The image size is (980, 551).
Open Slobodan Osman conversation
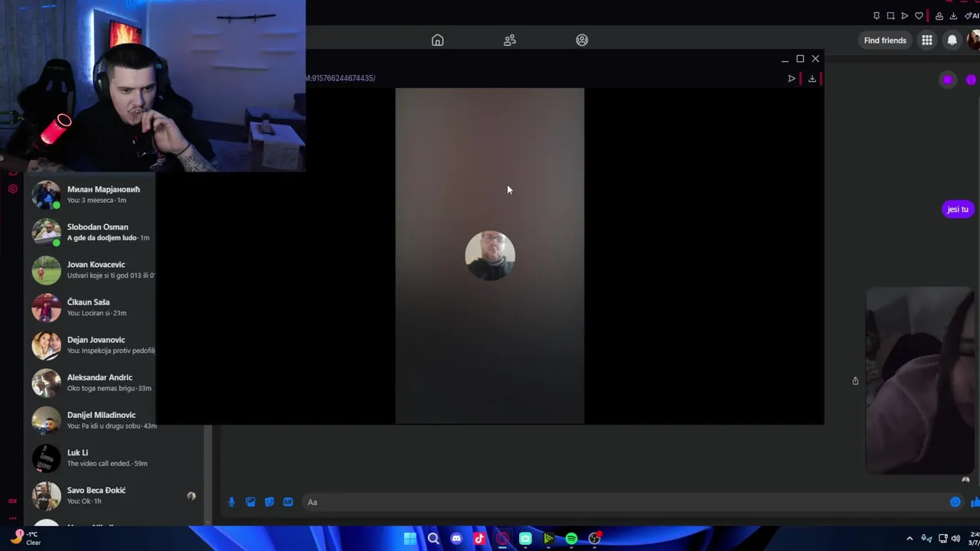click(92, 232)
